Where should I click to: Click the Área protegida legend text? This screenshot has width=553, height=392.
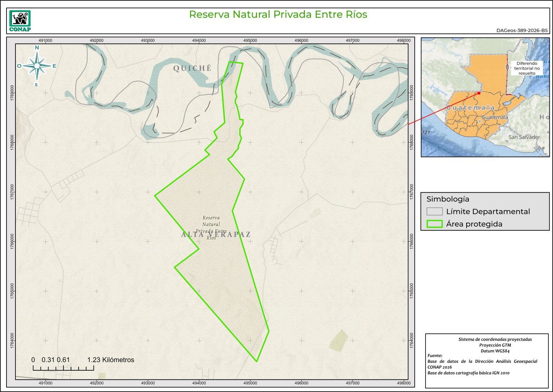pos(474,224)
